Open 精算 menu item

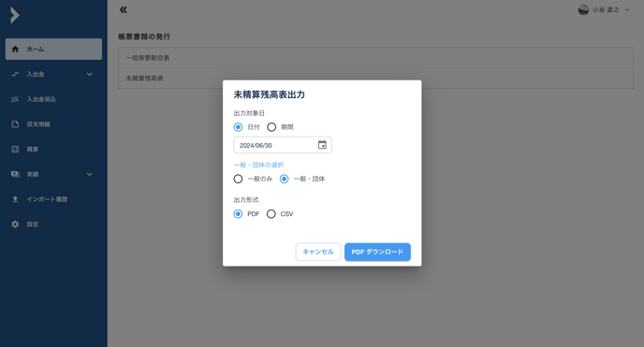(53, 150)
